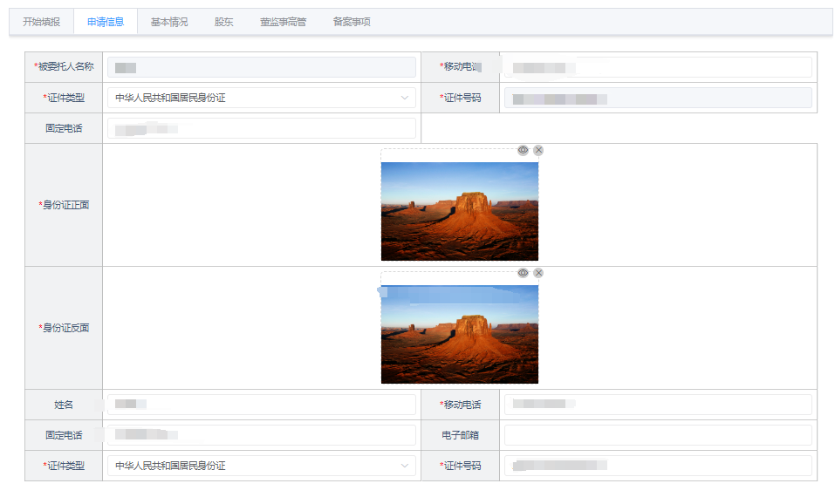Focus the top 移动电话 input field
The height and width of the screenshot is (504, 835).
tap(658, 68)
